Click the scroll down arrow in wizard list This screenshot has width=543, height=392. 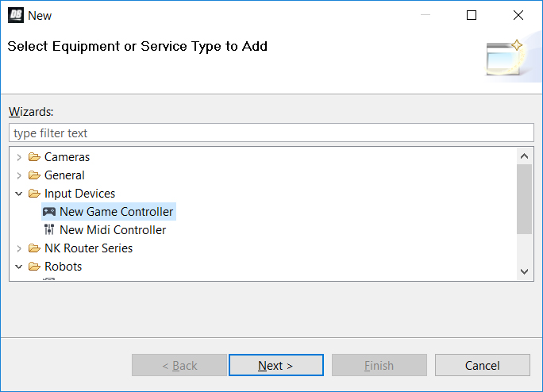(524, 271)
